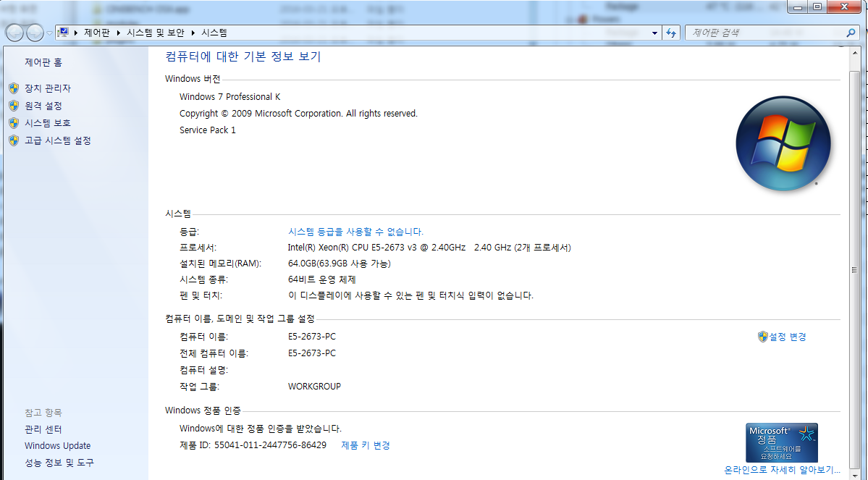This screenshot has height=480, width=868.
Task: Open 제어판 홈 in the left pane
Action: pyautogui.click(x=43, y=62)
